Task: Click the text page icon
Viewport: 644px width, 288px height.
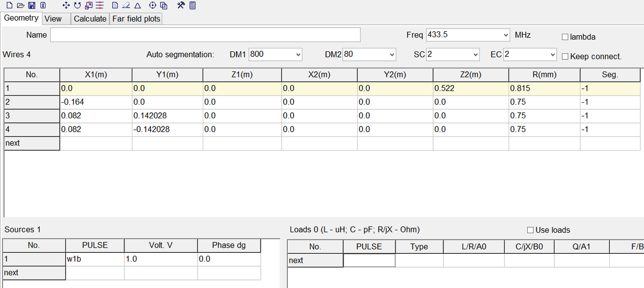Action: click(x=115, y=6)
